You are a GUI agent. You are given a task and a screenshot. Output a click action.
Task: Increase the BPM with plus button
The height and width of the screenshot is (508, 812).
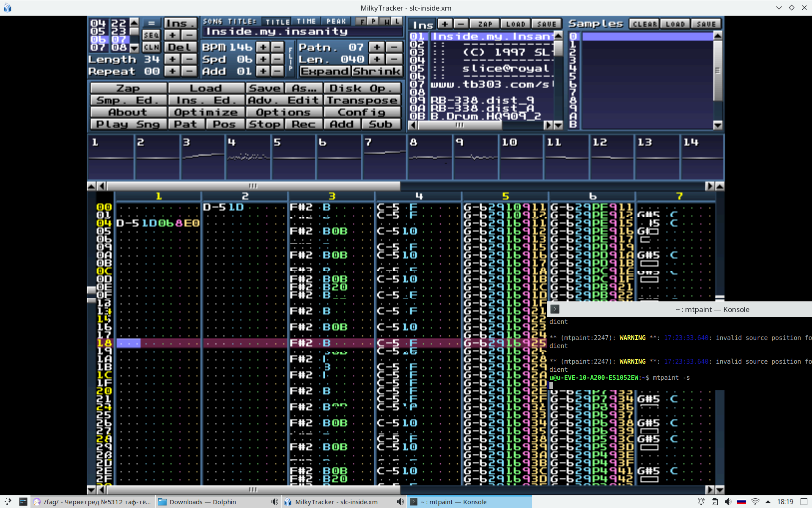(263, 47)
